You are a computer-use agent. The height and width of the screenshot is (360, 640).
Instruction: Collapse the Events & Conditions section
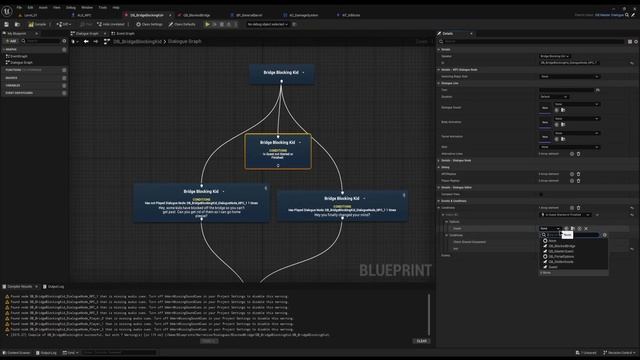439,201
